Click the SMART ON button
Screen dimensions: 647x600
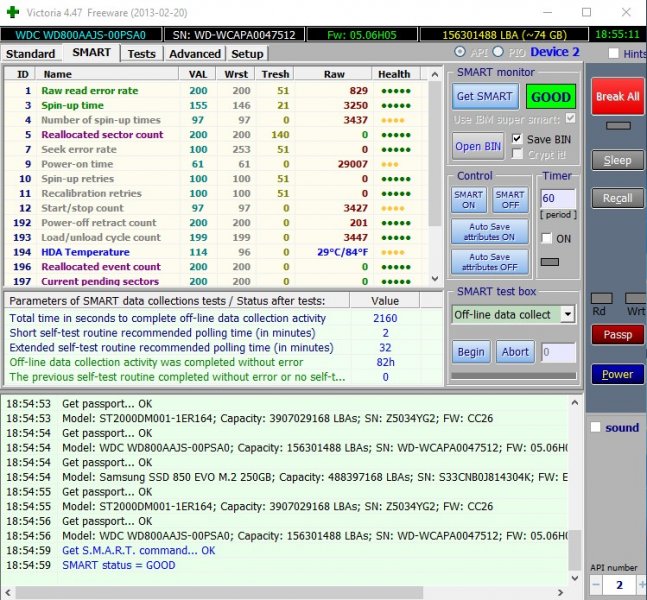tap(469, 200)
